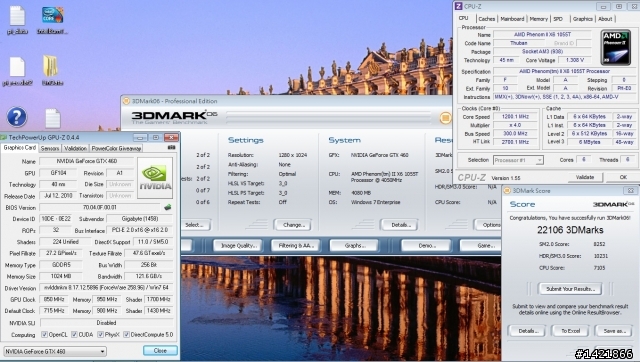
Task: Open the text document icon beside the help icon
Action: tap(52, 118)
